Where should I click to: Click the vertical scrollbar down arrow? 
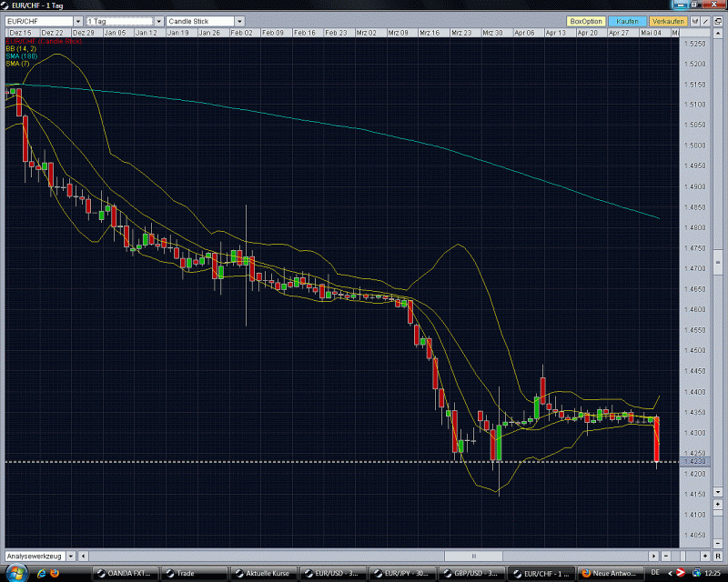point(718,491)
